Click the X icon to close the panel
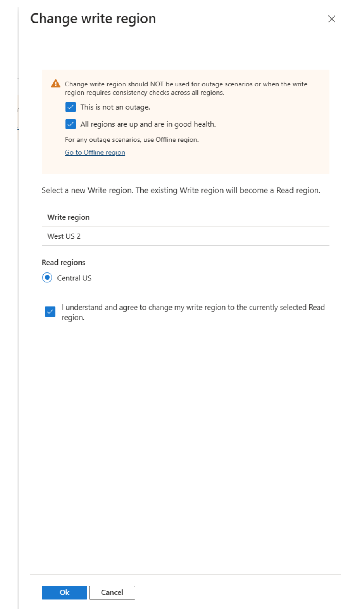 (x=332, y=19)
